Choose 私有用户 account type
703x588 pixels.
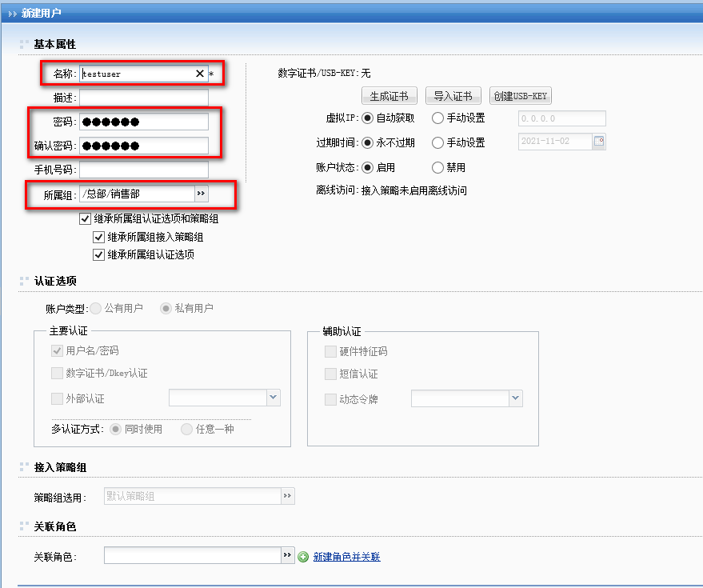coord(166,308)
